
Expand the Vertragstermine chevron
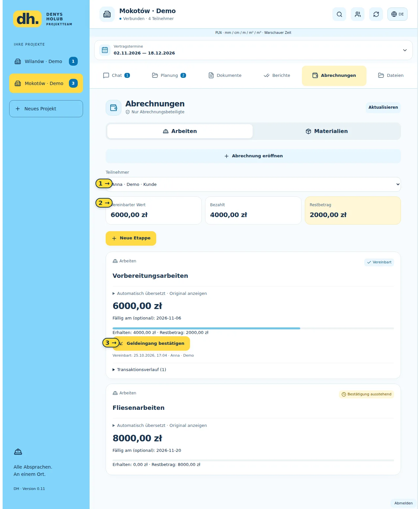405,50
